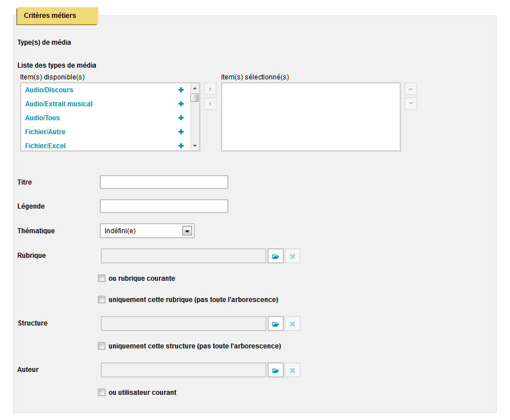The height and width of the screenshot is (420, 510).
Task: Open folder browser for Auteur
Action: [275, 370]
